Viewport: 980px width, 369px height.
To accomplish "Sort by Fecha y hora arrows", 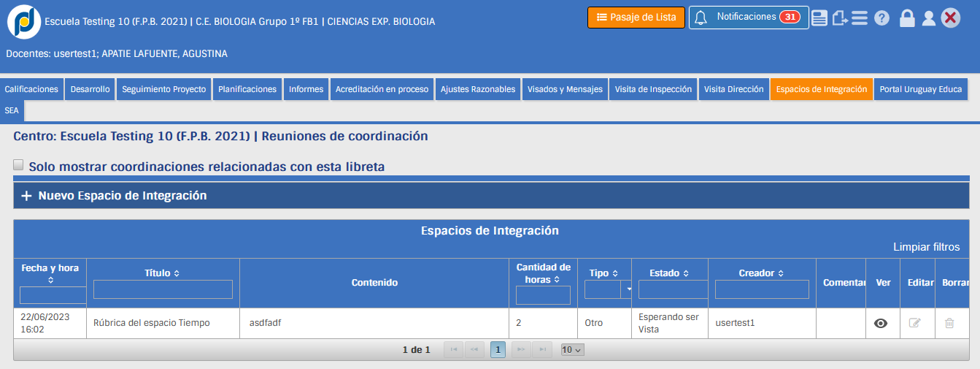I will pos(50,280).
